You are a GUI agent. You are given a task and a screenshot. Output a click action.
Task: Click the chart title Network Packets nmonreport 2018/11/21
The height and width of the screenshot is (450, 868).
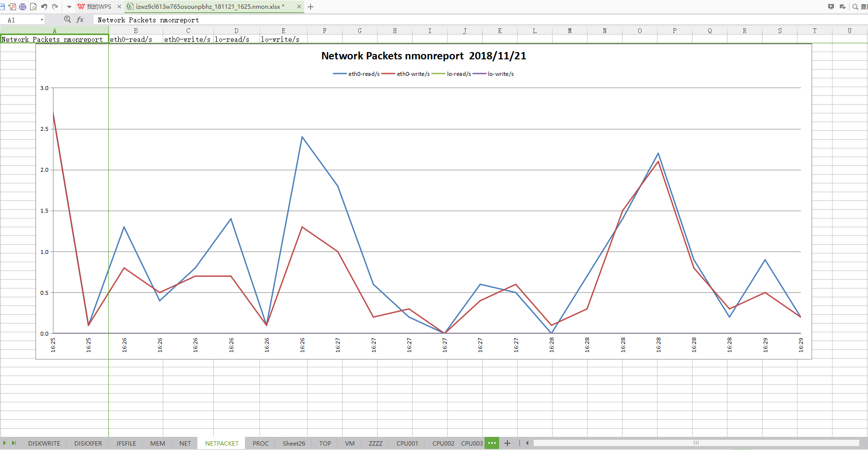(423, 56)
